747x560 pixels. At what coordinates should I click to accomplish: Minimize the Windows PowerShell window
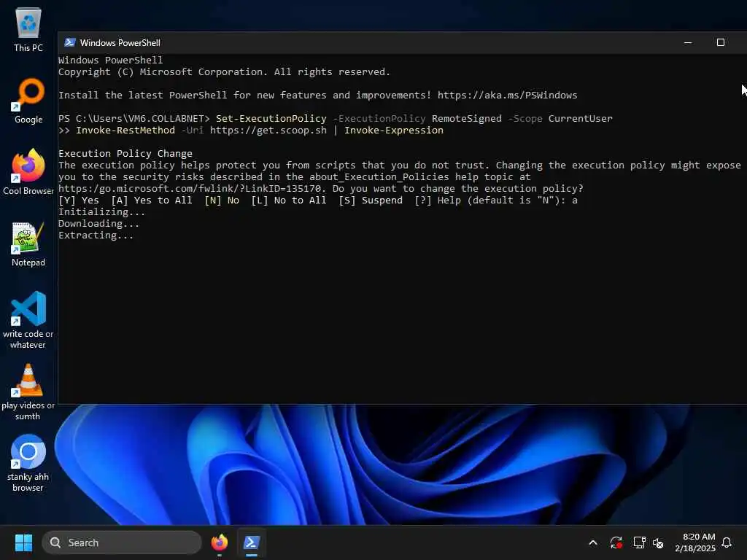tap(688, 42)
